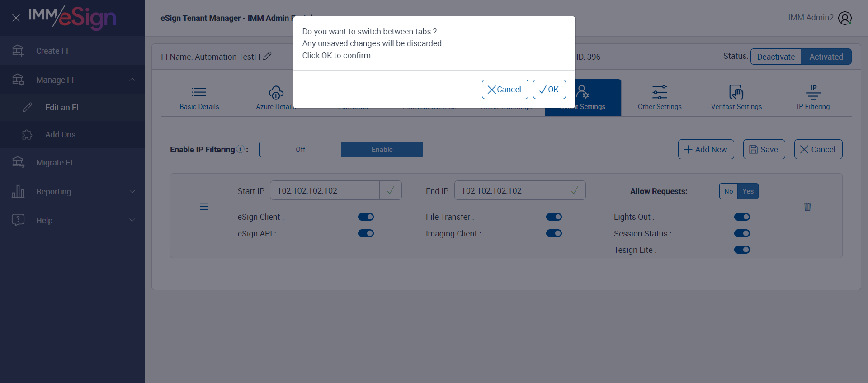Click the reorder handle on the IP row
This screenshot has width=868, height=383.
pos(204,207)
